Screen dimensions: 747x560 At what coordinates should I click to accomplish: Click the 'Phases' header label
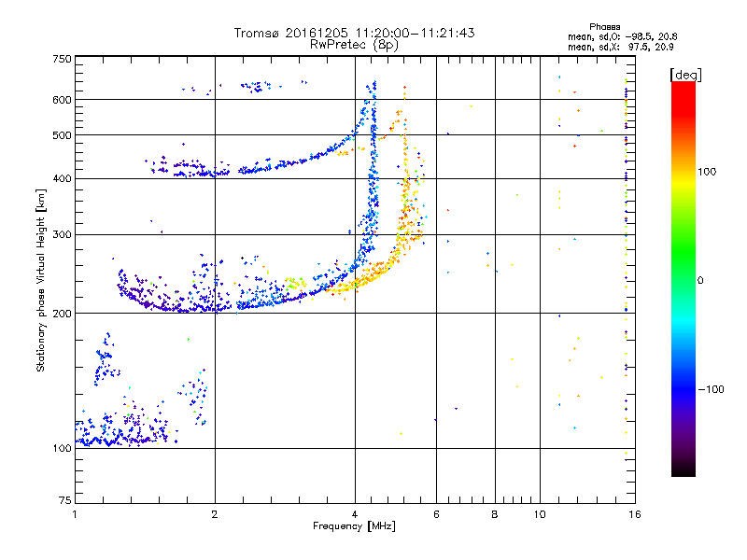click(604, 27)
